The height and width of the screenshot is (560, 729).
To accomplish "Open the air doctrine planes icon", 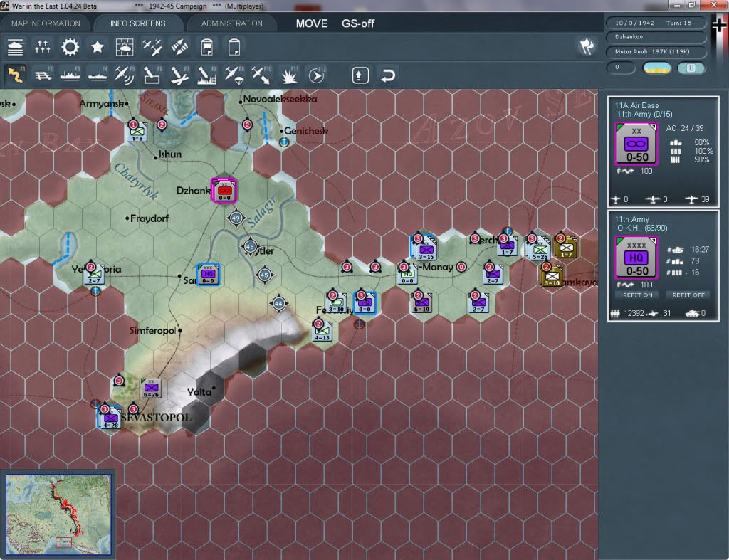I will pos(152,47).
